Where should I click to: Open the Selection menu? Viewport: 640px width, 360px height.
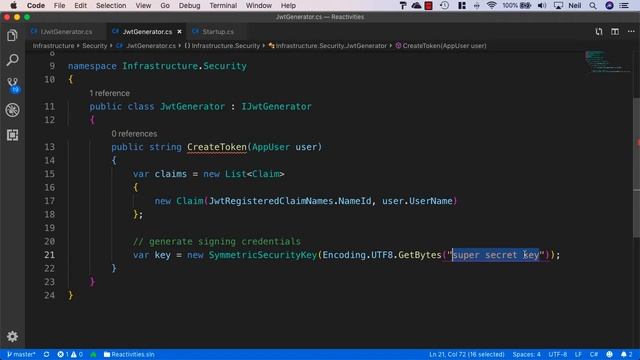tap(111, 5)
